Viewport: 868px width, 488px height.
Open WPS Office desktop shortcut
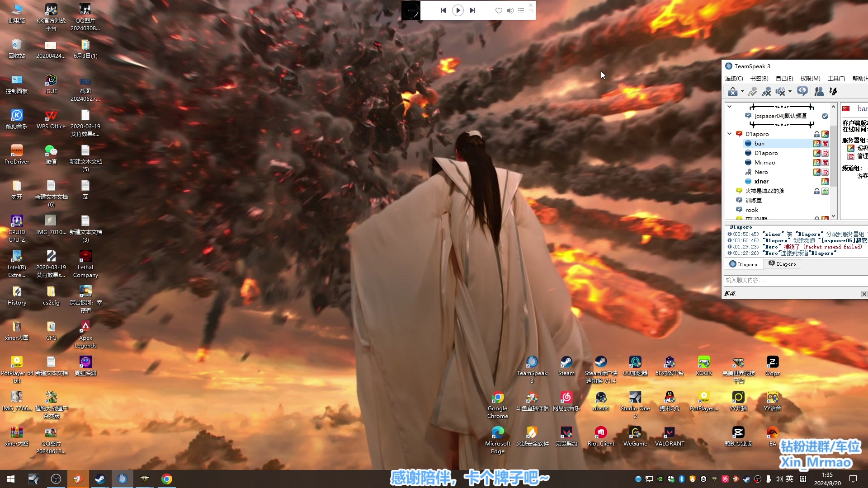click(51, 119)
